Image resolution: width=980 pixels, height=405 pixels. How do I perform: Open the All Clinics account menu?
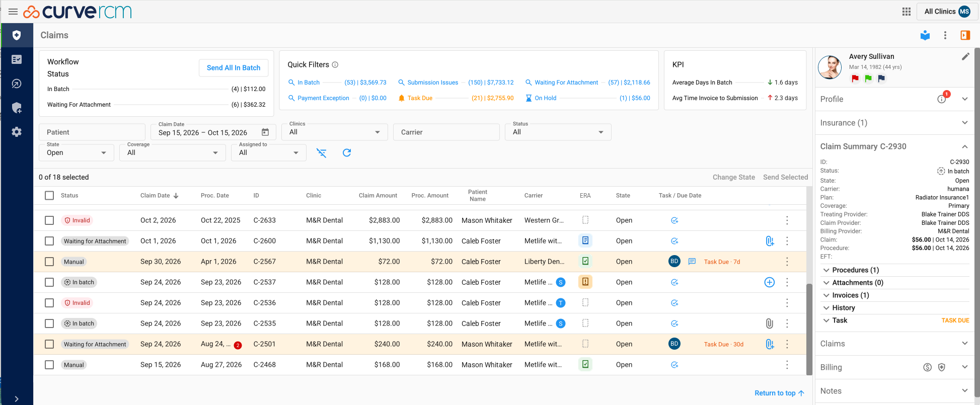coord(947,12)
